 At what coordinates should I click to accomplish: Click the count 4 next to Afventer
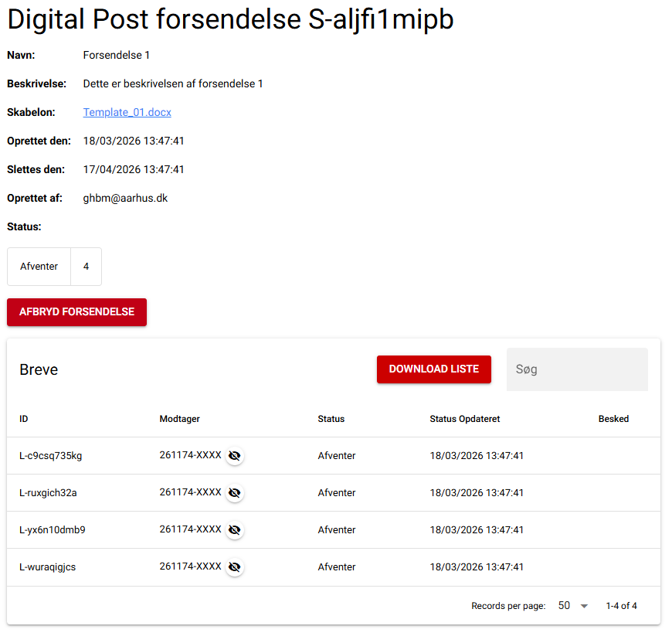coord(86,266)
